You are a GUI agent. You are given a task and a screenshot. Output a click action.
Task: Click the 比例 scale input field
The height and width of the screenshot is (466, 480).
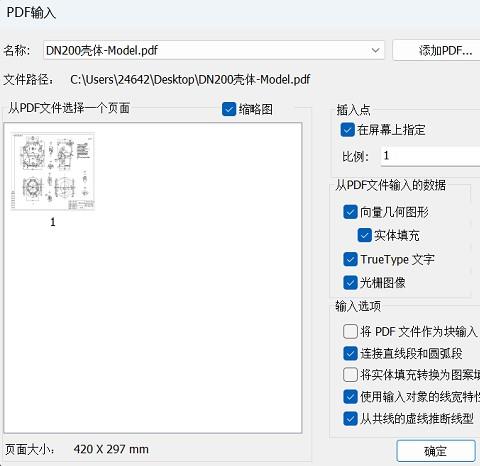(430, 156)
